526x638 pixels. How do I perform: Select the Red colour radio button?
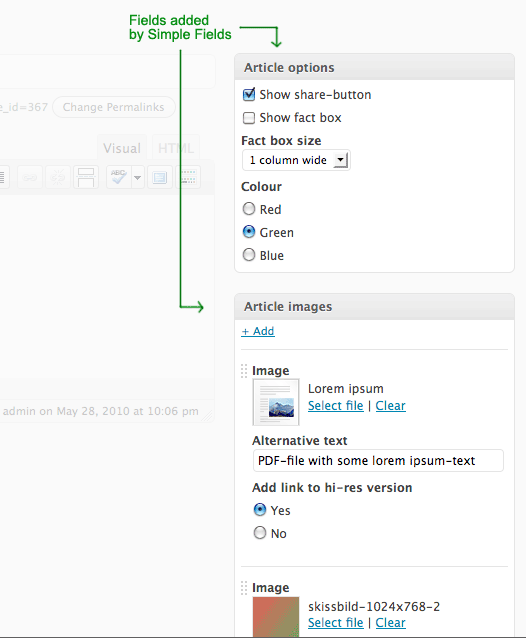click(x=249, y=209)
